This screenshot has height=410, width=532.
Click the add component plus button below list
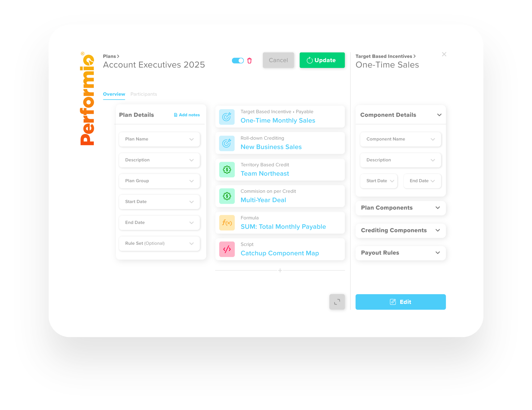coord(281,271)
